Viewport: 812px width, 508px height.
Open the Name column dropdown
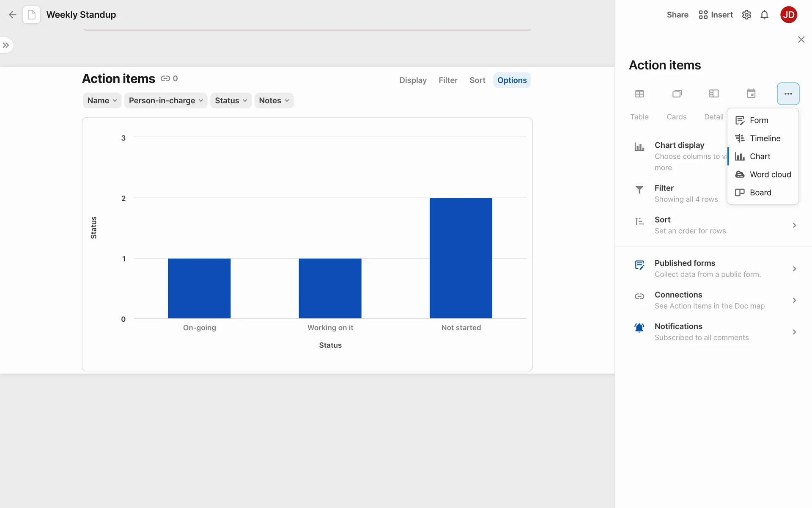102,101
